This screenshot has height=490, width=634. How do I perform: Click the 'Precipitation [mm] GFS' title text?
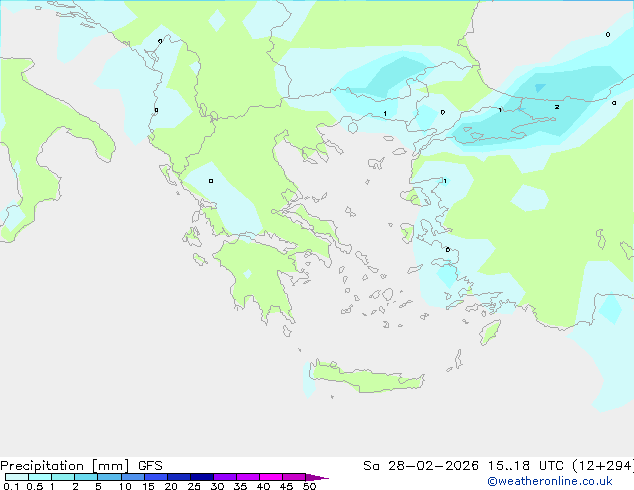81,466
